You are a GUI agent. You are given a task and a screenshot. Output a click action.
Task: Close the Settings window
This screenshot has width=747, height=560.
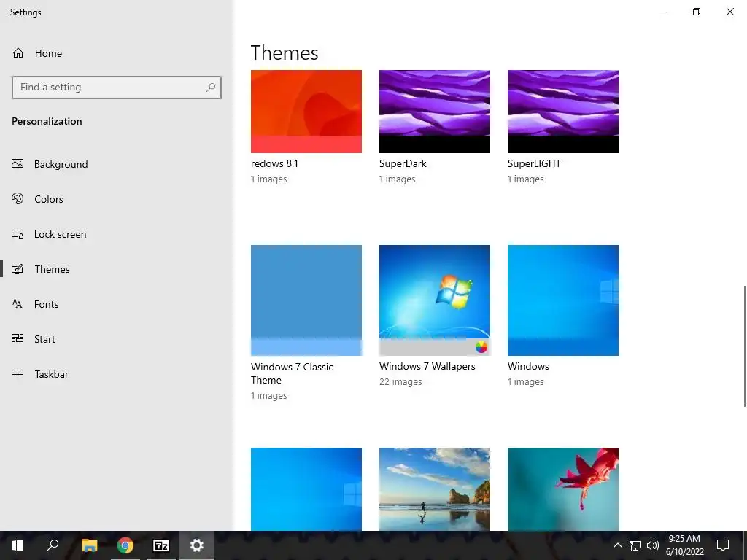[729, 12]
